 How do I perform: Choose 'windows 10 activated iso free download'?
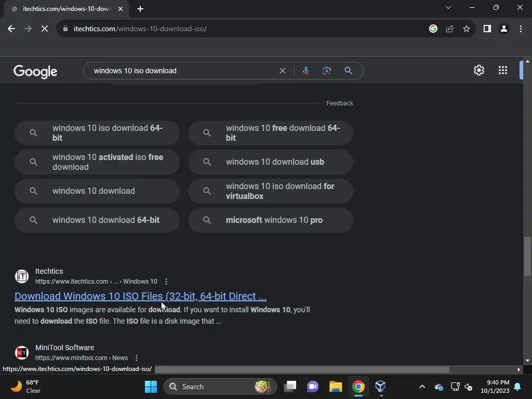pos(97,162)
